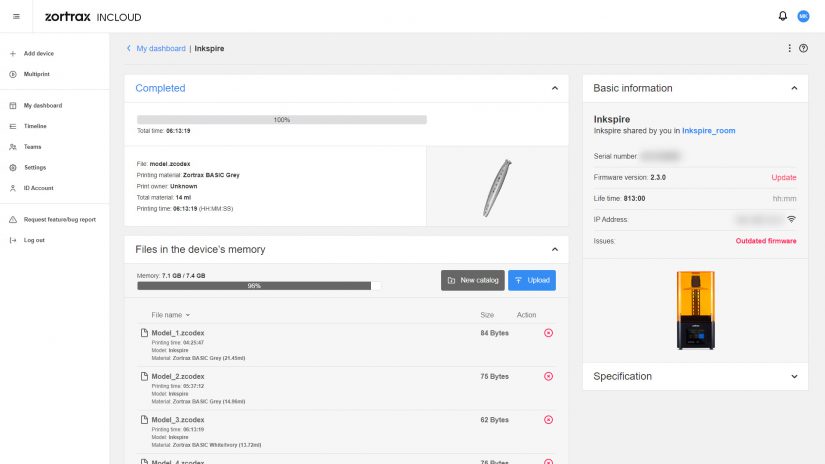Click Firmware version 2.3.0 text
This screenshot has width=825, height=464.
pos(629,177)
